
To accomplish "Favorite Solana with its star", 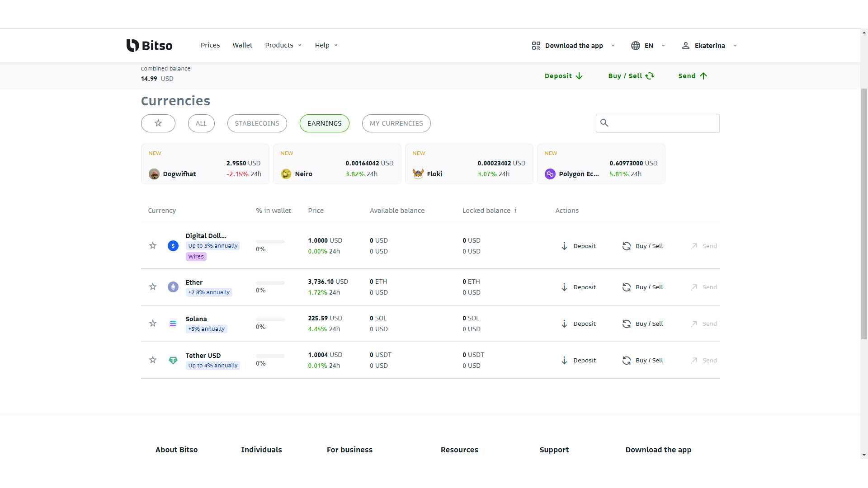I will click(153, 323).
